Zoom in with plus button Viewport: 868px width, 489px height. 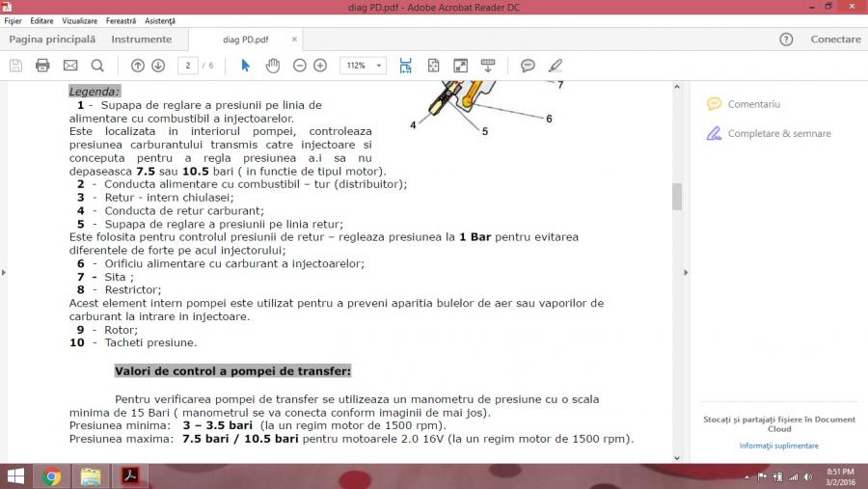pos(320,66)
